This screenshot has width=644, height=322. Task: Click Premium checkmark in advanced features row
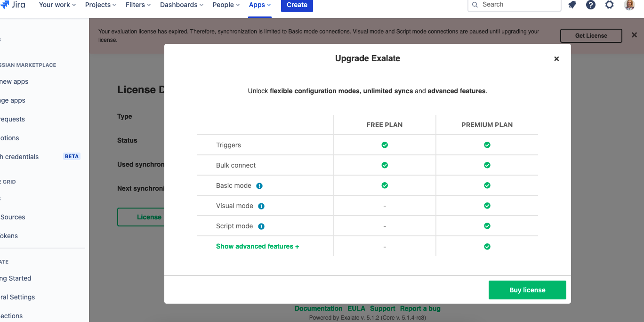click(487, 247)
